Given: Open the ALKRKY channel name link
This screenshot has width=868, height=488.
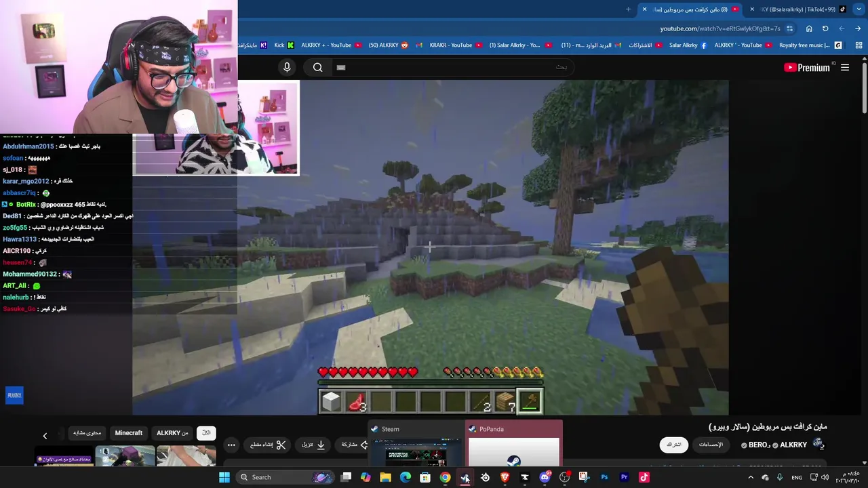Looking at the screenshot, I should point(793,445).
